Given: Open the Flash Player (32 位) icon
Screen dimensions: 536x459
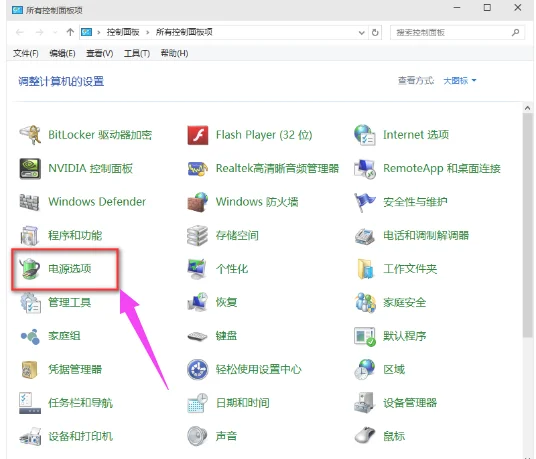Looking at the screenshot, I should [198, 135].
